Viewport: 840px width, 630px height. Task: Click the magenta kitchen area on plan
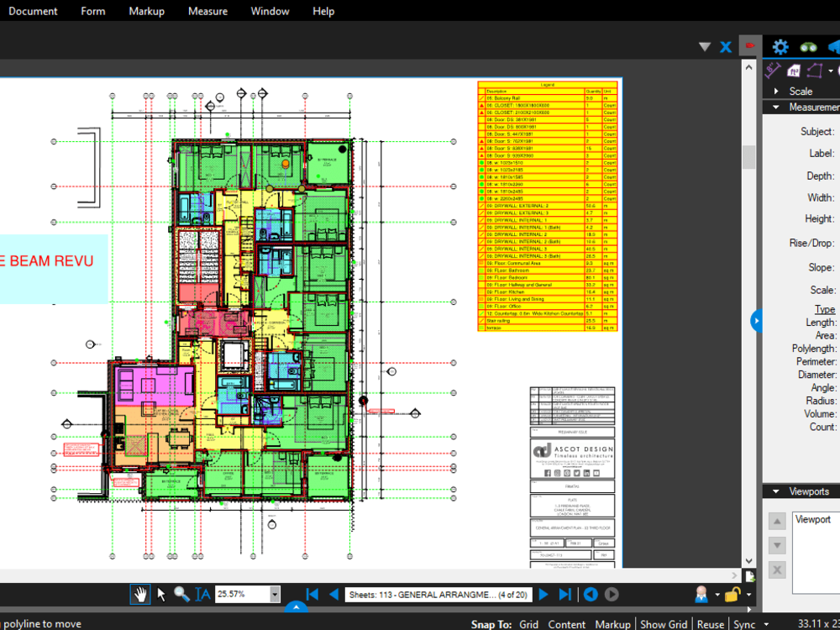153,386
